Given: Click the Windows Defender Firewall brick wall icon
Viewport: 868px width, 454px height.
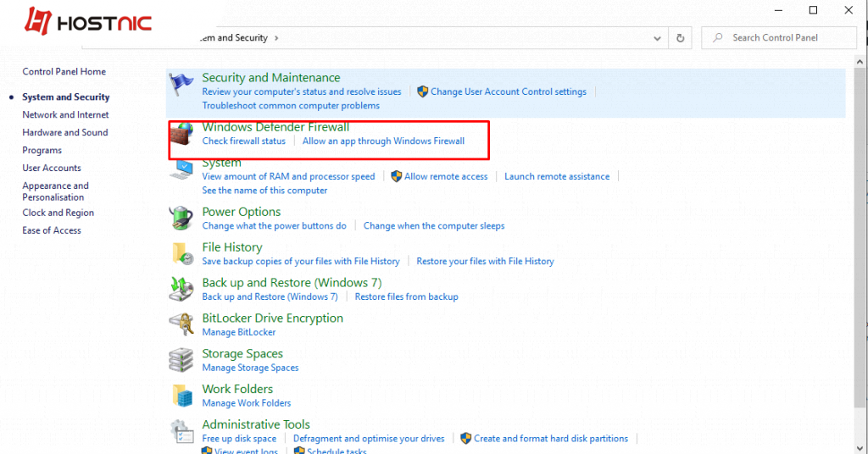Looking at the screenshot, I should coord(181,134).
